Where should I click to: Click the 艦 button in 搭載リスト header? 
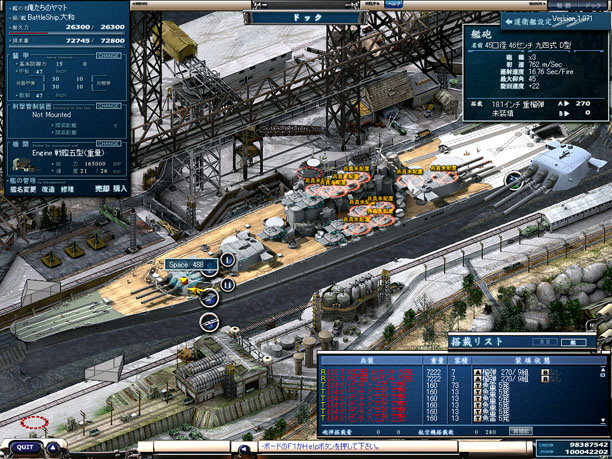(573, 342)
